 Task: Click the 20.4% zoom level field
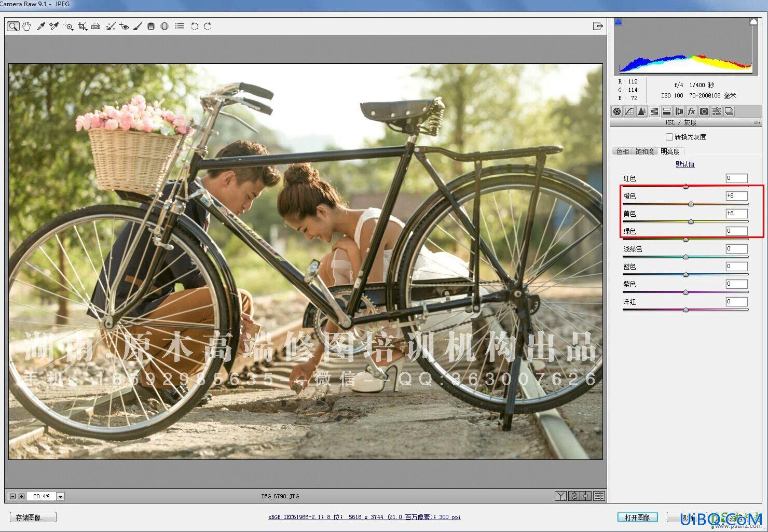41,497
